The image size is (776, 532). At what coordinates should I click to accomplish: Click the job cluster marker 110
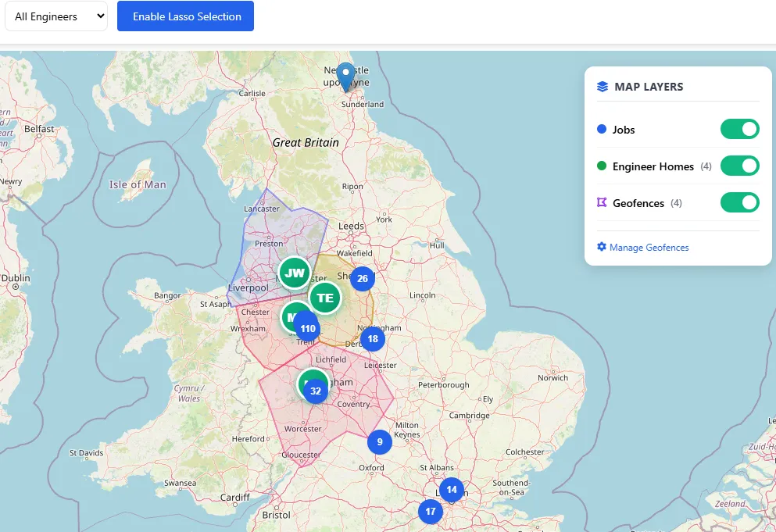pyautogui.click(x=307, y=328)
